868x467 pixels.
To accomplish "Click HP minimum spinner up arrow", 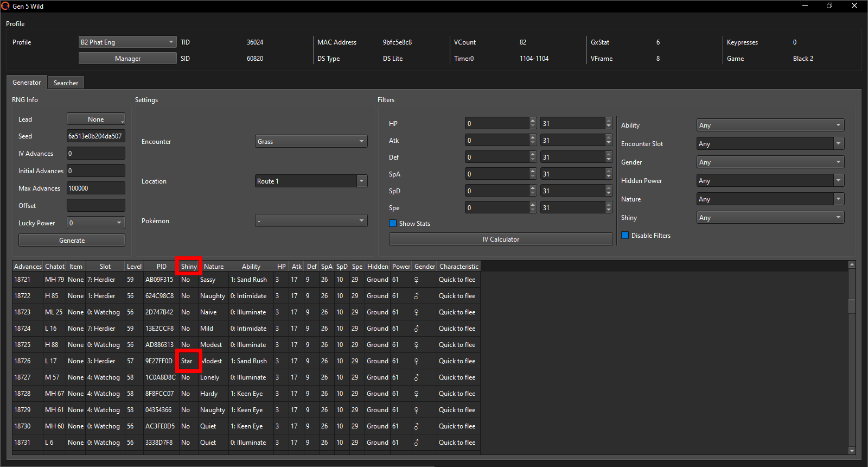I will pyautogui.click(x=533, y=121).
